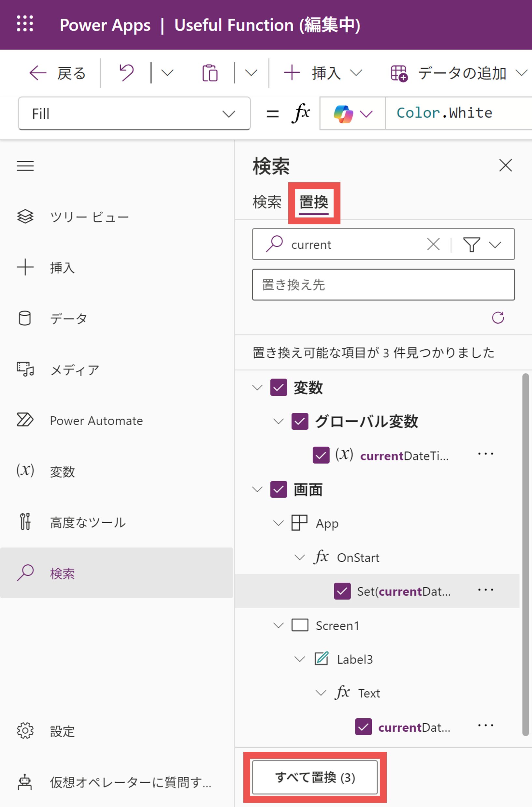Screen dimensions: 532x807
Task: Collapse the App node
Action: pyautogui.click(x=279, y=523)
